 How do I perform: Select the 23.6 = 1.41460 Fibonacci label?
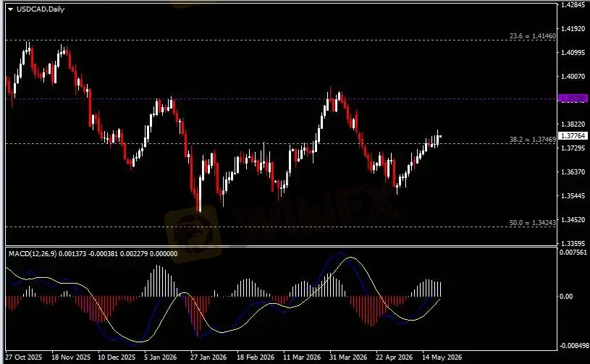point(532,36)
